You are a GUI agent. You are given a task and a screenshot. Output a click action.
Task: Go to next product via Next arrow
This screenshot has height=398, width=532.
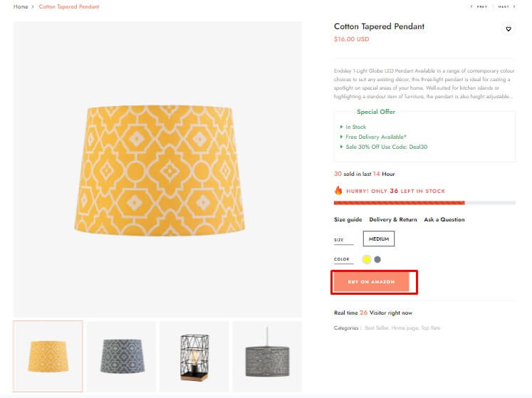click(506, 6)
